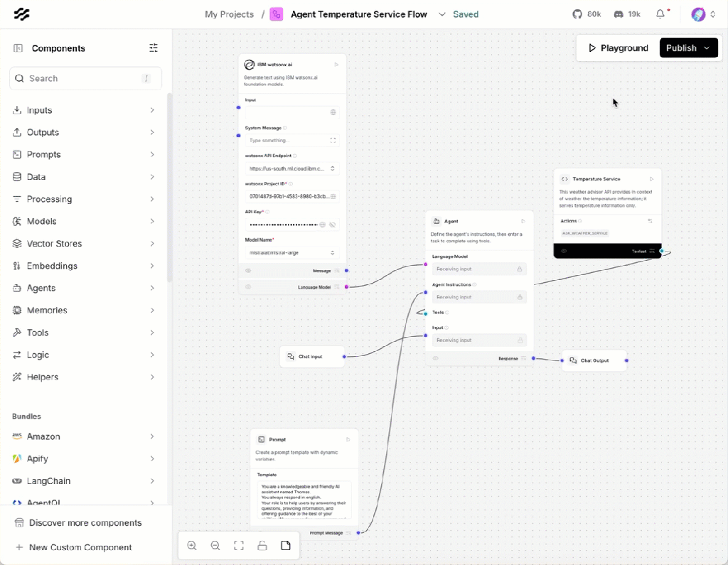
Task: Toggle API Key visibility eye icon
Action: [332, 225]
